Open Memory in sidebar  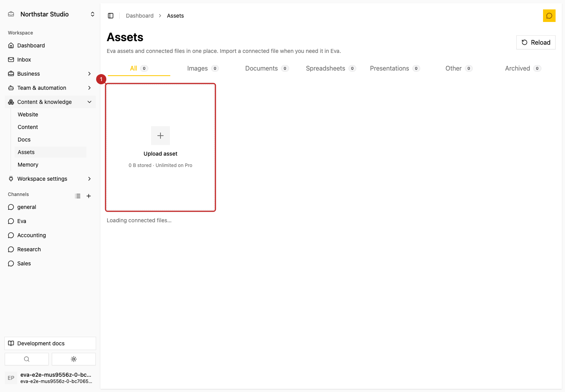[x=50, y=165]
